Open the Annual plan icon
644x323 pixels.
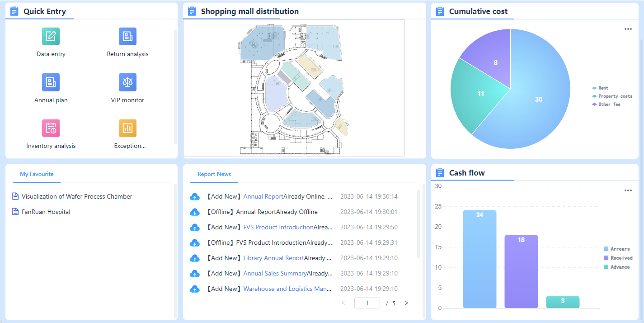[x=51, y=82]
